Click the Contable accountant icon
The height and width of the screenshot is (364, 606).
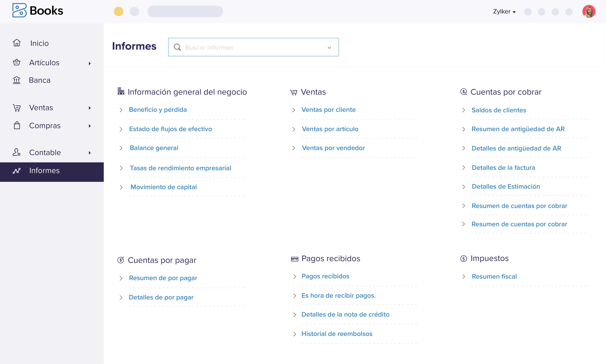point(16,152)
